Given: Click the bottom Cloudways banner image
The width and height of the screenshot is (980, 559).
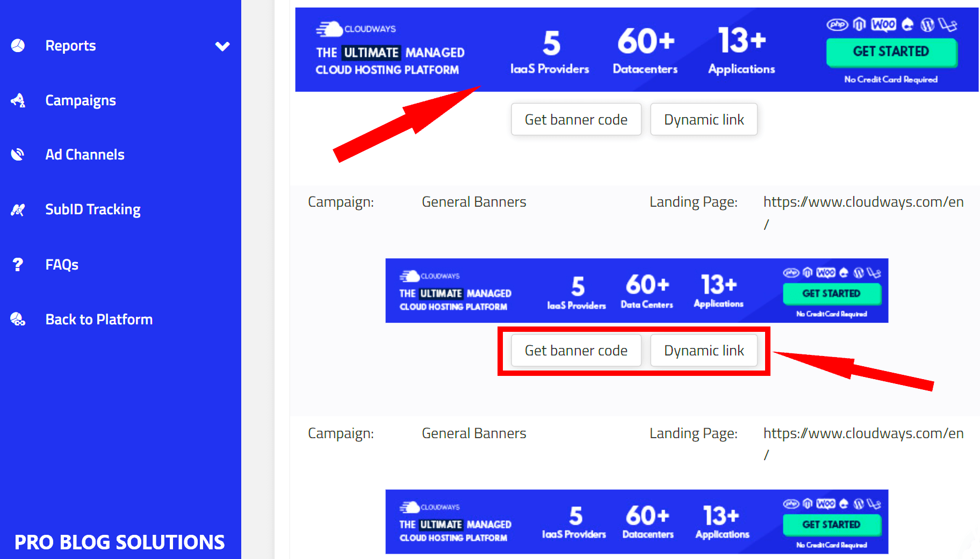Looking at the screenshot, I should coord(637,521).
